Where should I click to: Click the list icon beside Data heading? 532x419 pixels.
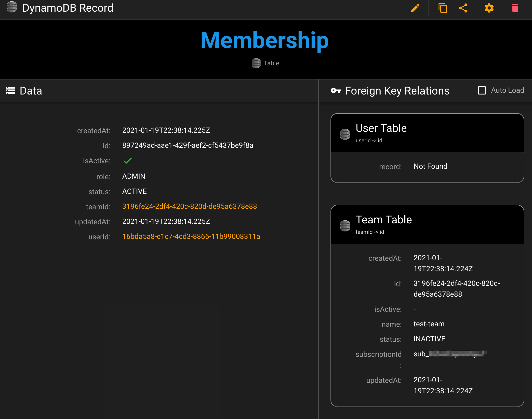click(10, 91)
